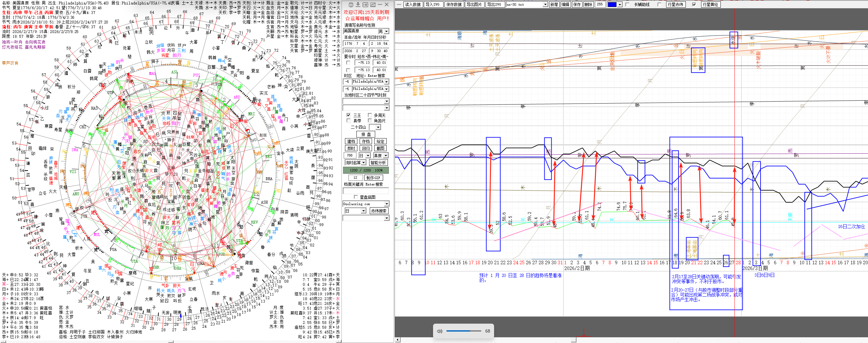Click the print icon in the panel header
The width and height of the screenshot is (868, 343).
(351, 4)
